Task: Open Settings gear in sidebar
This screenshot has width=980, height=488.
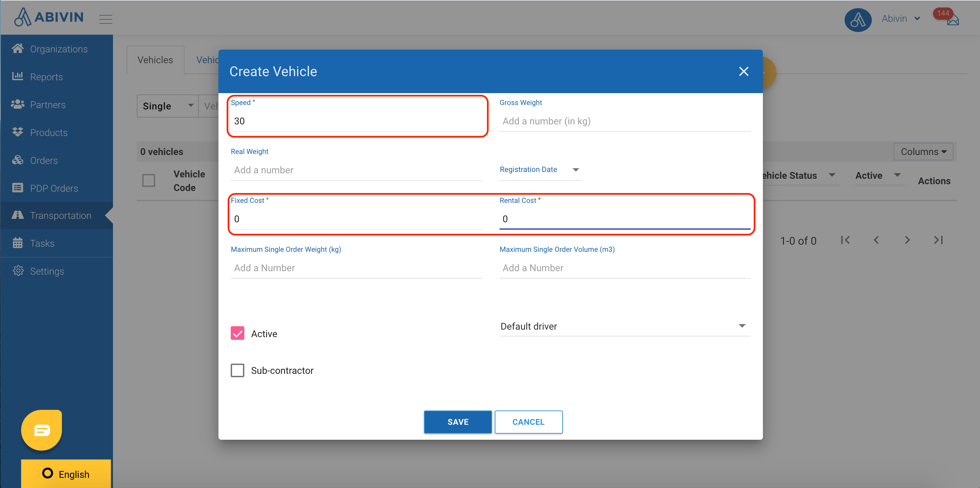Action: pos(47,271)
